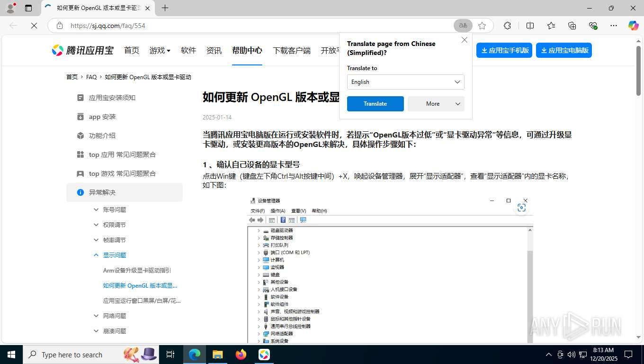Stop loading the page
Image resolution: width=644 pixels, height=364 pixels.
point(34,26)
